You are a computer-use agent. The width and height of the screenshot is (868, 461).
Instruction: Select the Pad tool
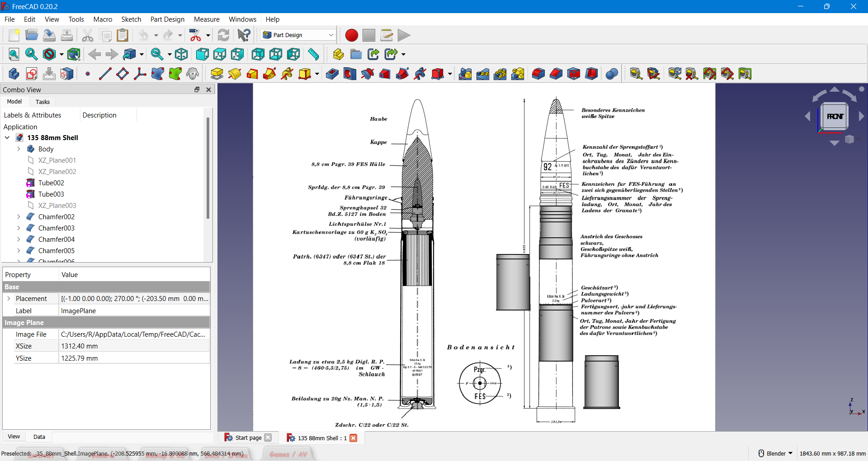(217, 74)
